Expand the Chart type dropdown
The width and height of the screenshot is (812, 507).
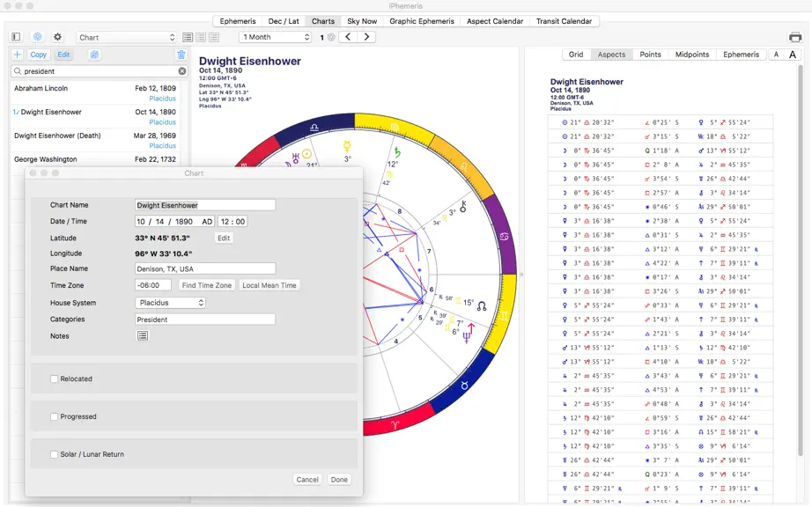(x=126, y=37)
